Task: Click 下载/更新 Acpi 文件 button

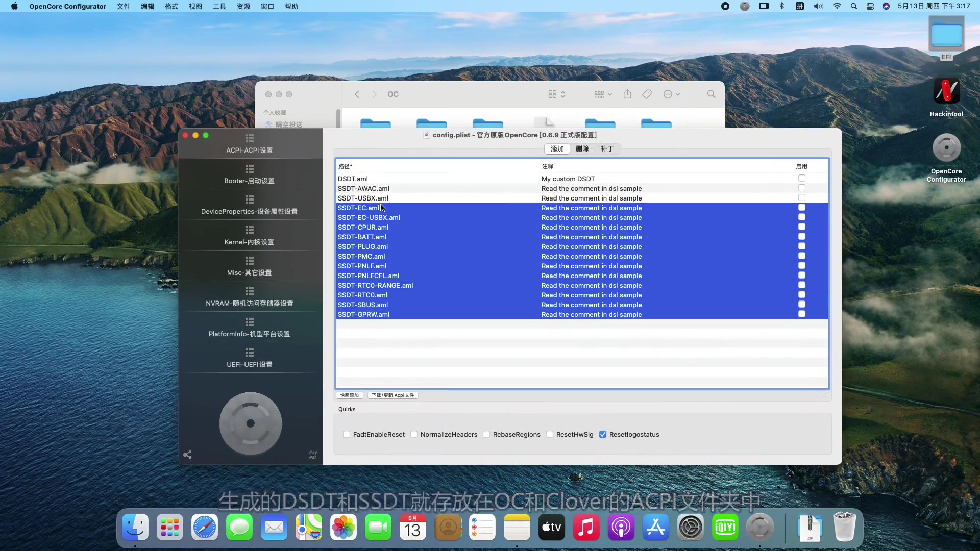Action: (x=393, y=395)
